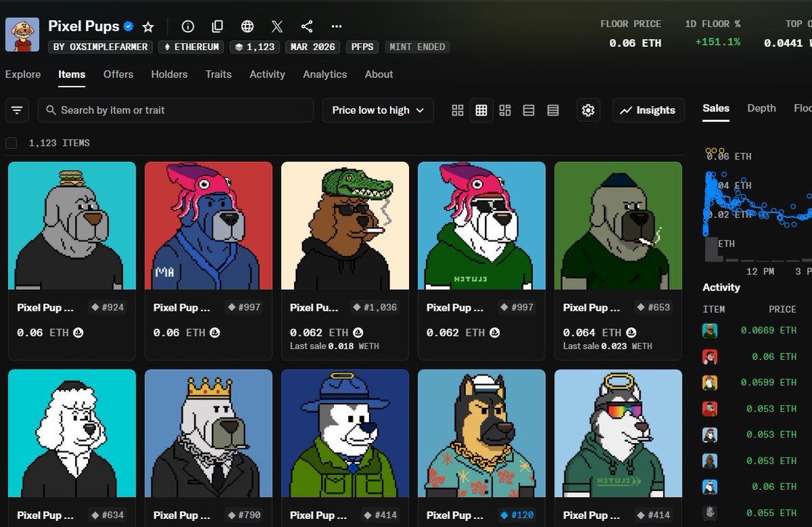
Task: Click marketplace icon beside 0.064 ETH price
Action: pos(631,333)
